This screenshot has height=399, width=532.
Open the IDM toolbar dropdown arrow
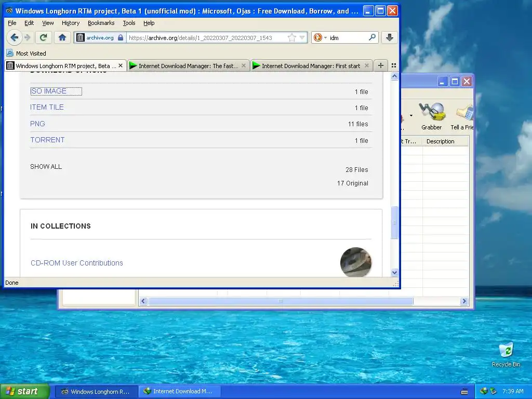pos(411,116)
